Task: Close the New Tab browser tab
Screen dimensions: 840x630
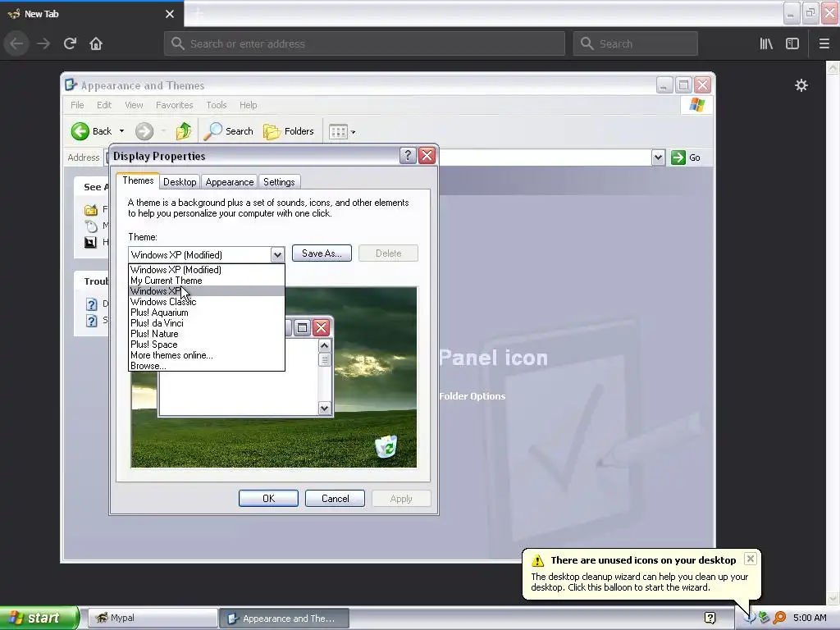Action: click(170, 14)
